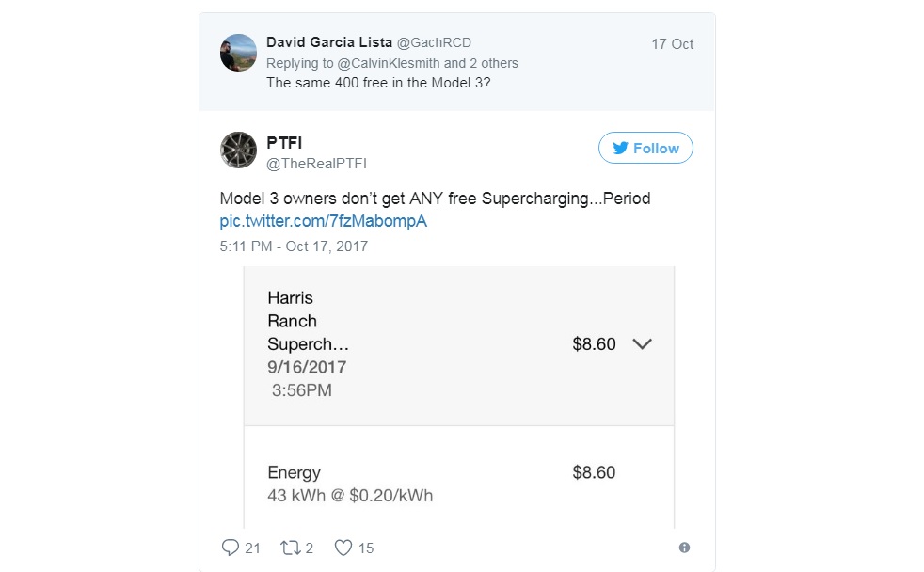Open the tweet info icon
924x572 pixels.
(x=684, y=548)
